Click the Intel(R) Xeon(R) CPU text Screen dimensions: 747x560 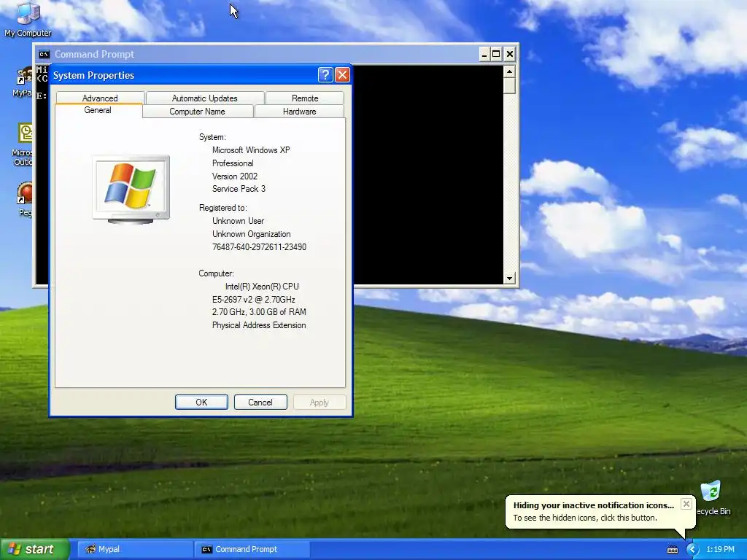262,286
